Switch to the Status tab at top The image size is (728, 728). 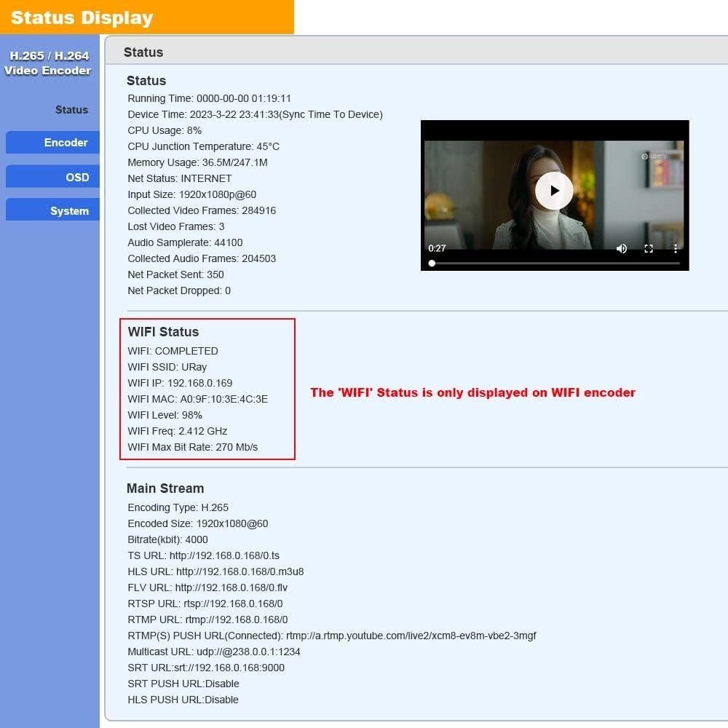[143, 52]
